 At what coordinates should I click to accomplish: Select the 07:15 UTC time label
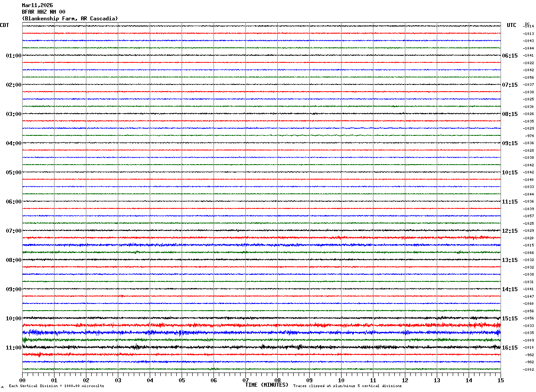[510, 85]
